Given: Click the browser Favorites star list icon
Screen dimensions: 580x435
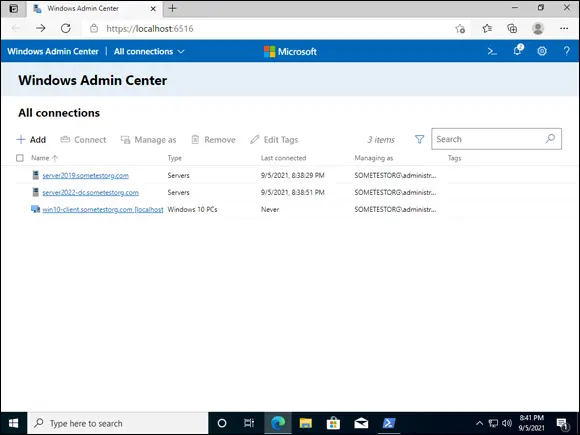Looking at the screenshot, I should pyautogui.click(x=487, y=28).
